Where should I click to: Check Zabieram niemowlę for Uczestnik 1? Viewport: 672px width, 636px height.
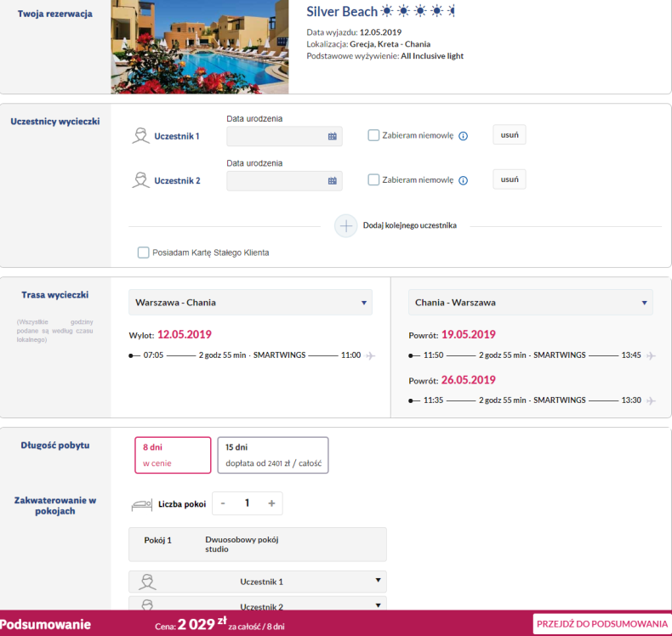[x=373, y=135]
